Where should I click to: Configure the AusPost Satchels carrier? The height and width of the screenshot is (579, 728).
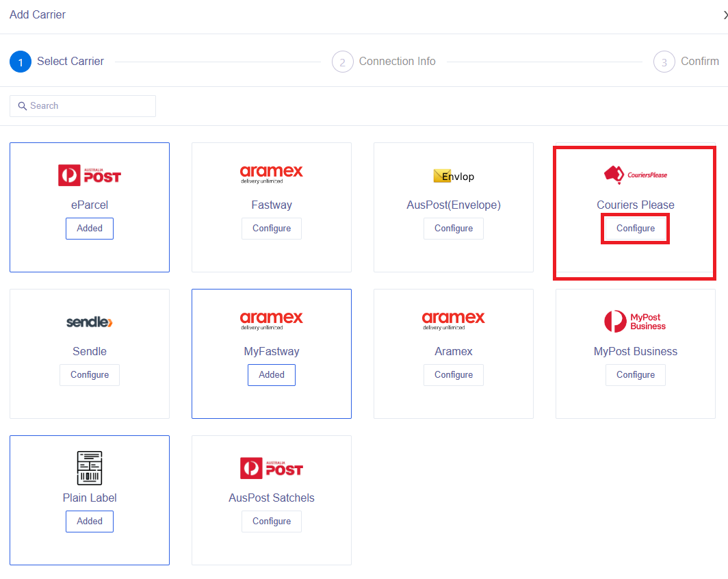click(271, 521)
